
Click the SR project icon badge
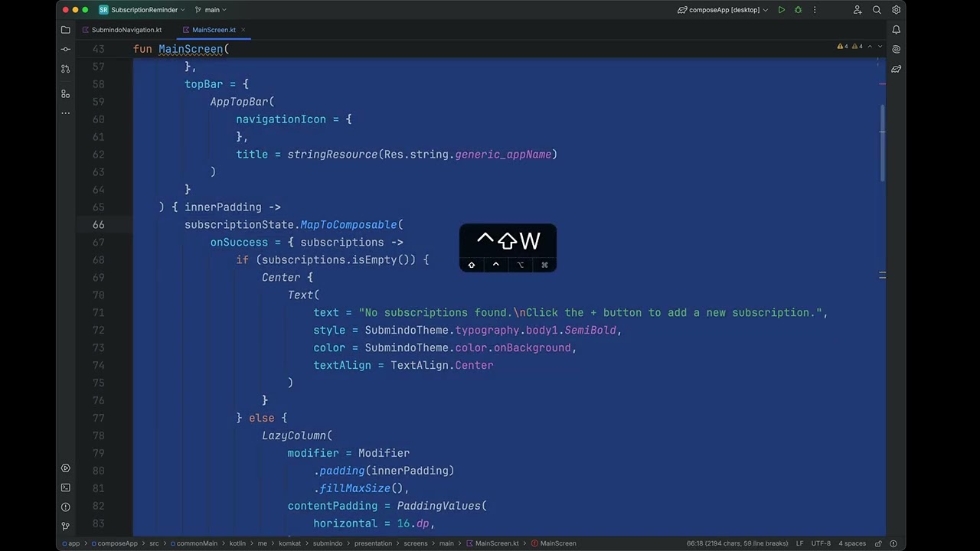[x=103, y=10]
